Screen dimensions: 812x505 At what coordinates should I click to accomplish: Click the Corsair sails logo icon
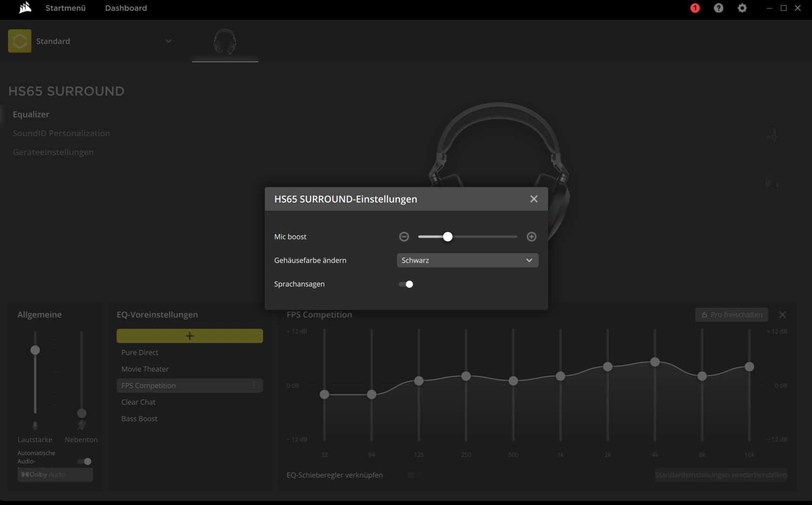pos(25,8)
